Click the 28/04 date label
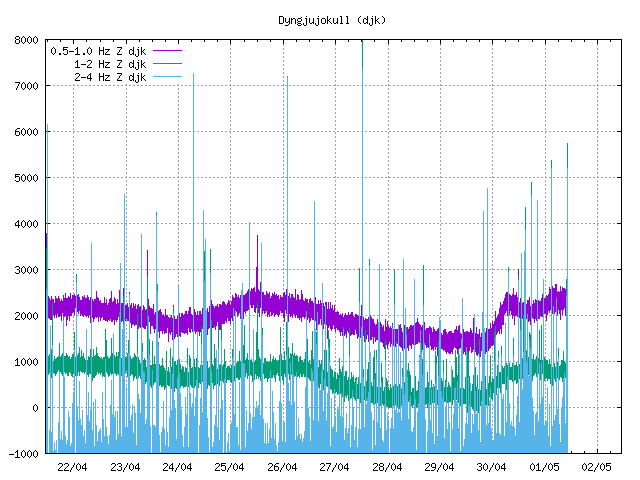This screenshot has width=640, height=480. tap(387, 467)
